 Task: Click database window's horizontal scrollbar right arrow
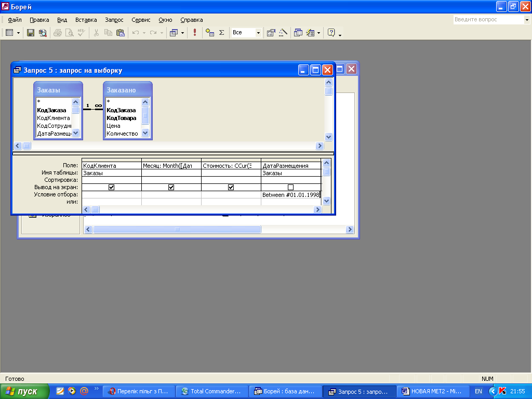(350, 229)
